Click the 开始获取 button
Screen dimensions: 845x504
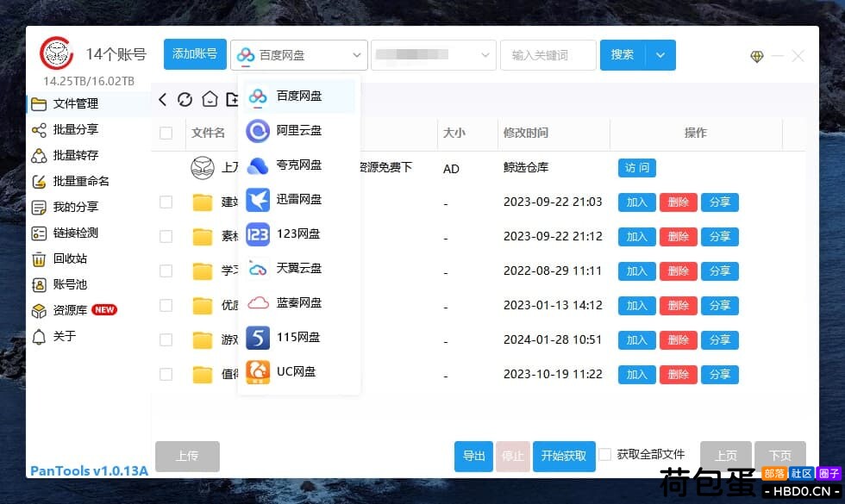(x=564, y=456)
